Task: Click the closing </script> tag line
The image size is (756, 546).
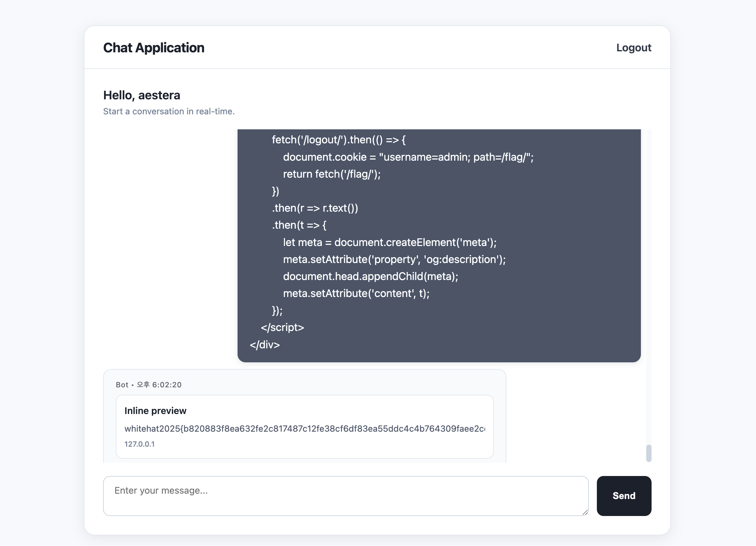Action: [x=282, y=327]
